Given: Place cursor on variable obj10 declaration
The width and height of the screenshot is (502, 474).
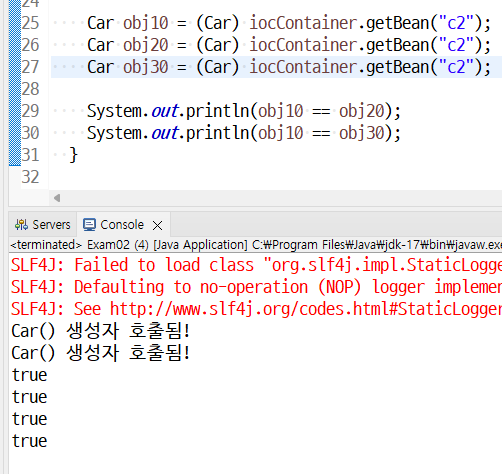Looking at the screenshot, I should 146,23.
